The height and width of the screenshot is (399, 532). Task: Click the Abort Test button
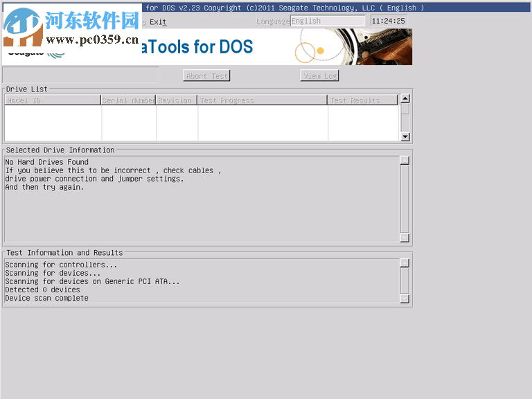pyautogui.click(x=206, y=76)
